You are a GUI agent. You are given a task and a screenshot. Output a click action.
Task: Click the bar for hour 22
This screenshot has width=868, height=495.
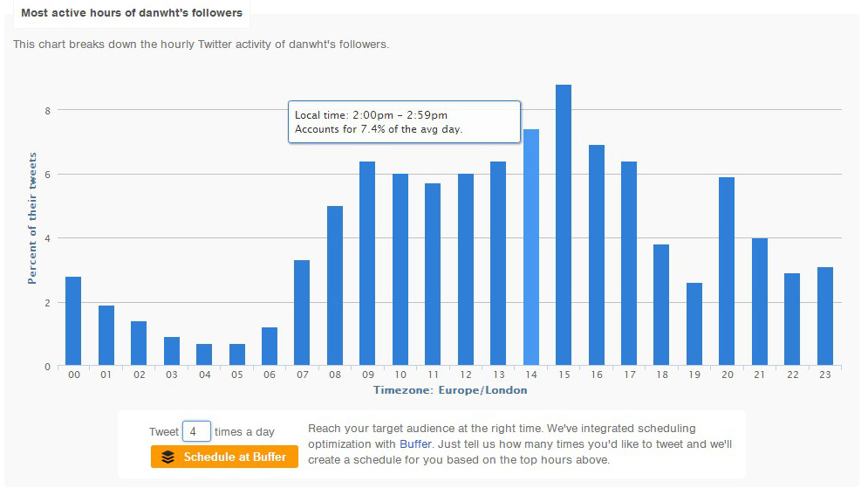[x=792, y=320]
